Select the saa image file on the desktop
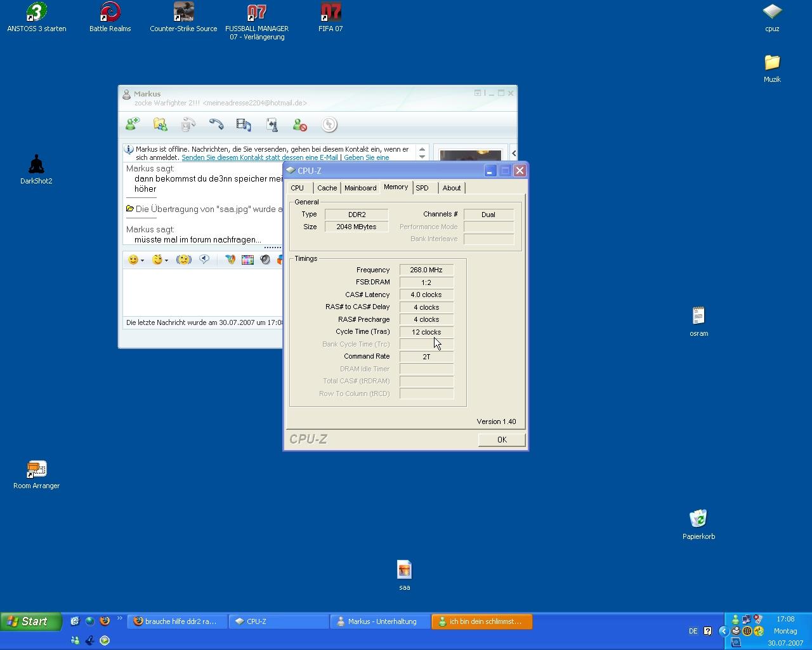 click(404, 576)
